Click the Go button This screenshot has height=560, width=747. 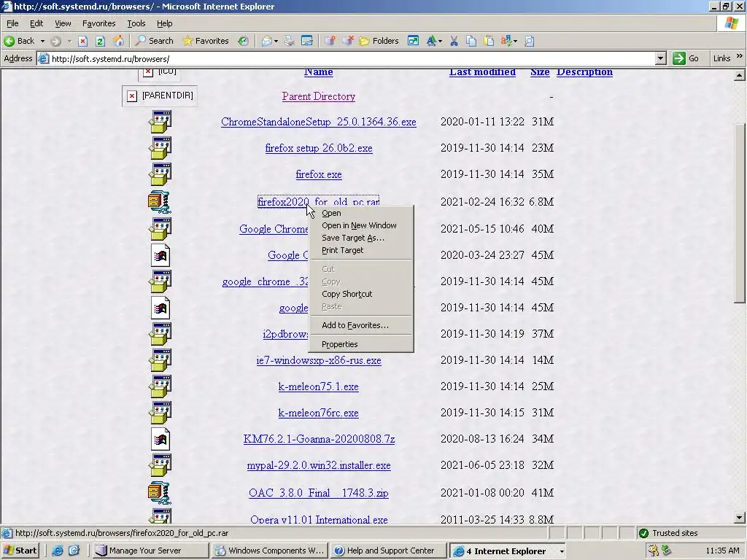[x=686, y=58]
